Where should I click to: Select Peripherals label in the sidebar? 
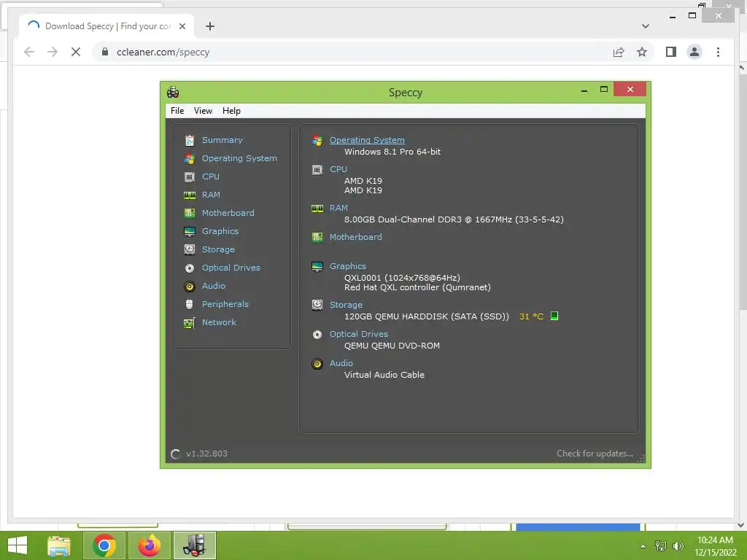[x=225, y=304]
